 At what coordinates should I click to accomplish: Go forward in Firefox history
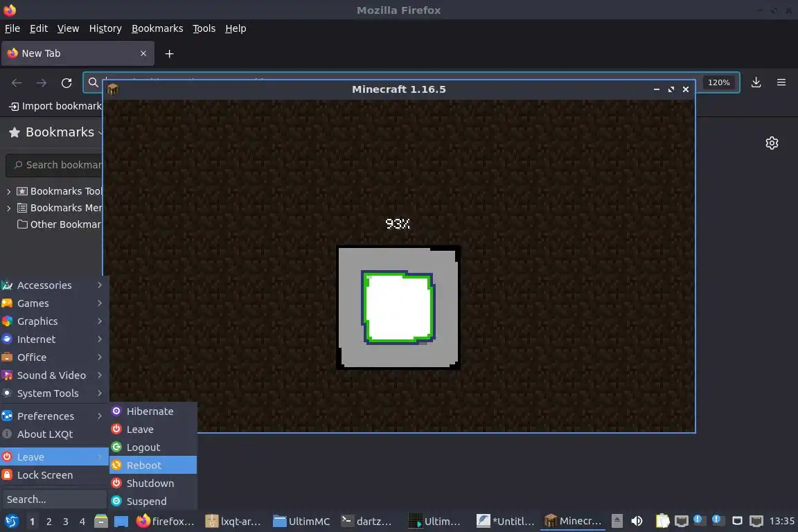(42, 82)
